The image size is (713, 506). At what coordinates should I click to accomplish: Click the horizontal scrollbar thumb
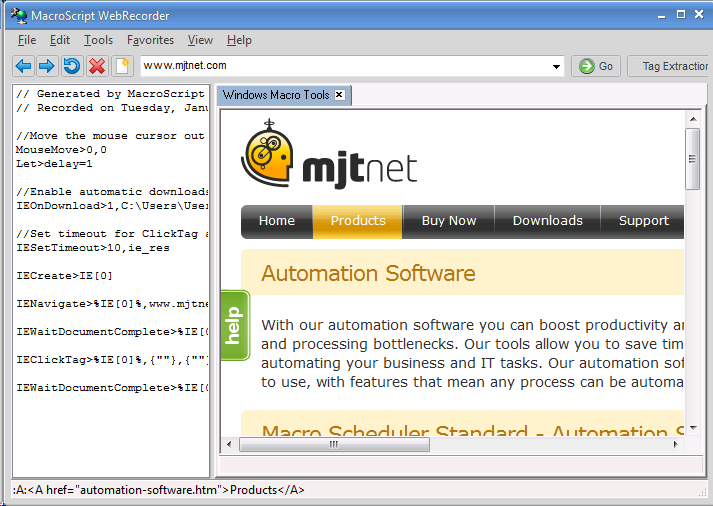(334, 445)
